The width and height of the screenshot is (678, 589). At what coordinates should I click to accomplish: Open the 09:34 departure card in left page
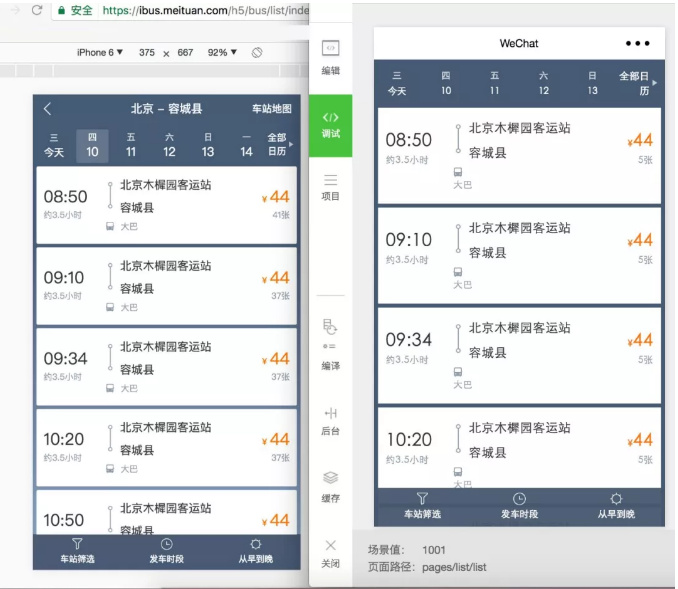click(166, 367)
